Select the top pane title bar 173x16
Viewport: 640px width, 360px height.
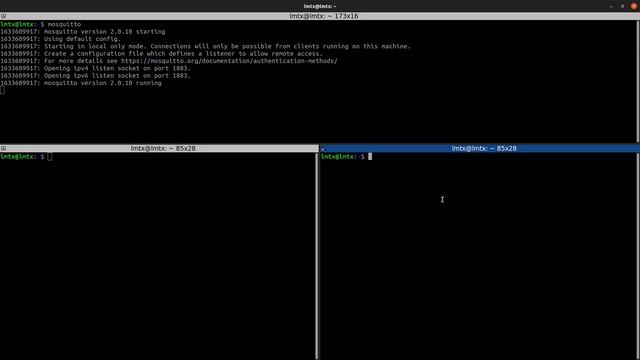tap(320, 16)
